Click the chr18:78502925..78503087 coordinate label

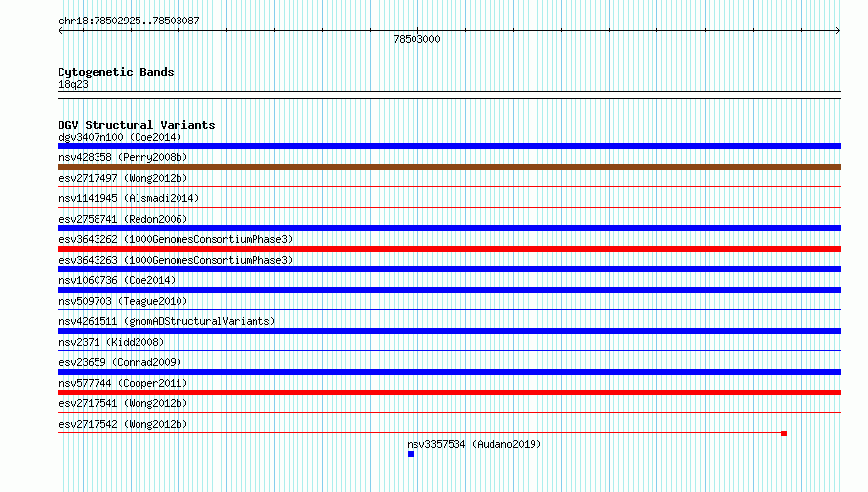tap(129, 21)
